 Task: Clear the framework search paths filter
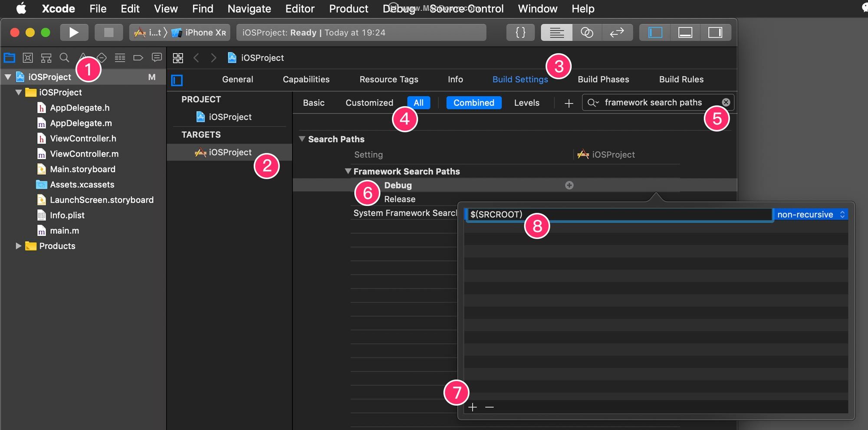point(726,102)
